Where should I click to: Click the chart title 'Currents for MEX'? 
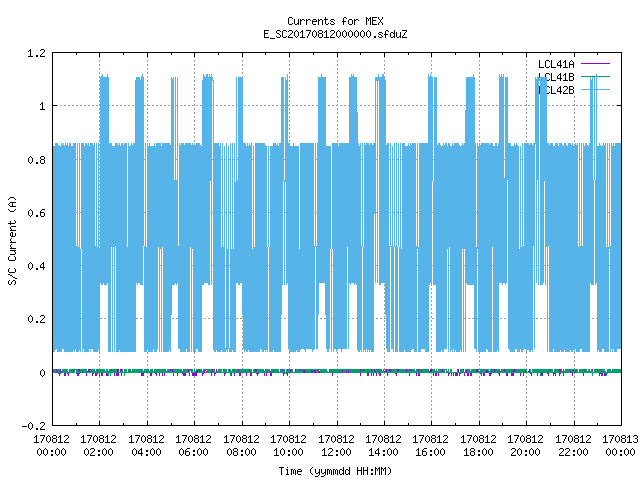point(335,21)
